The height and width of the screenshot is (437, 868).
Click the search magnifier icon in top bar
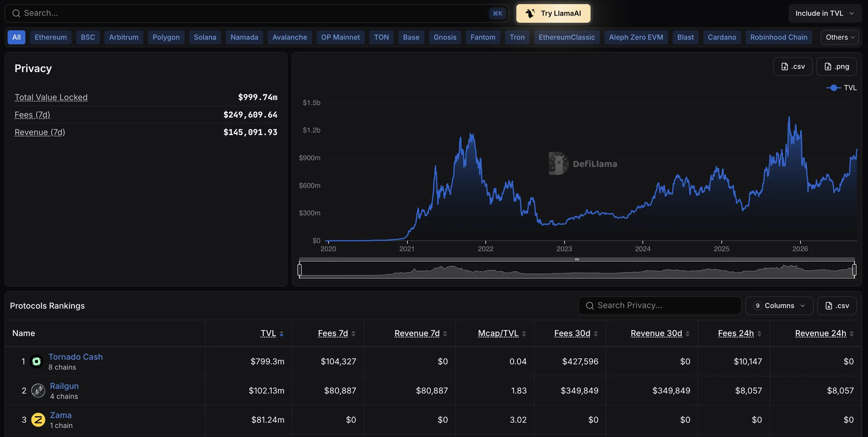tap(16, 14)
